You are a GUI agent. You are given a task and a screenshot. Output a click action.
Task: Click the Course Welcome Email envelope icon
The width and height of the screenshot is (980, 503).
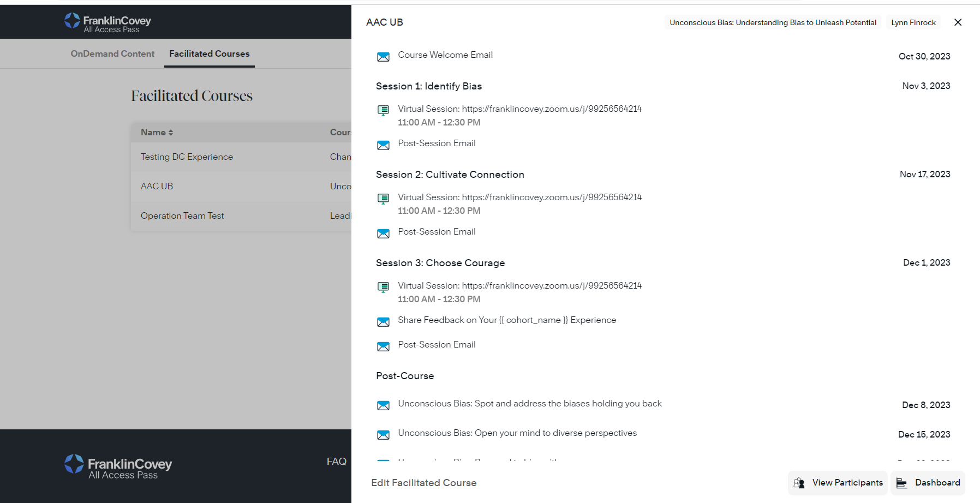(x=383, y=57)
